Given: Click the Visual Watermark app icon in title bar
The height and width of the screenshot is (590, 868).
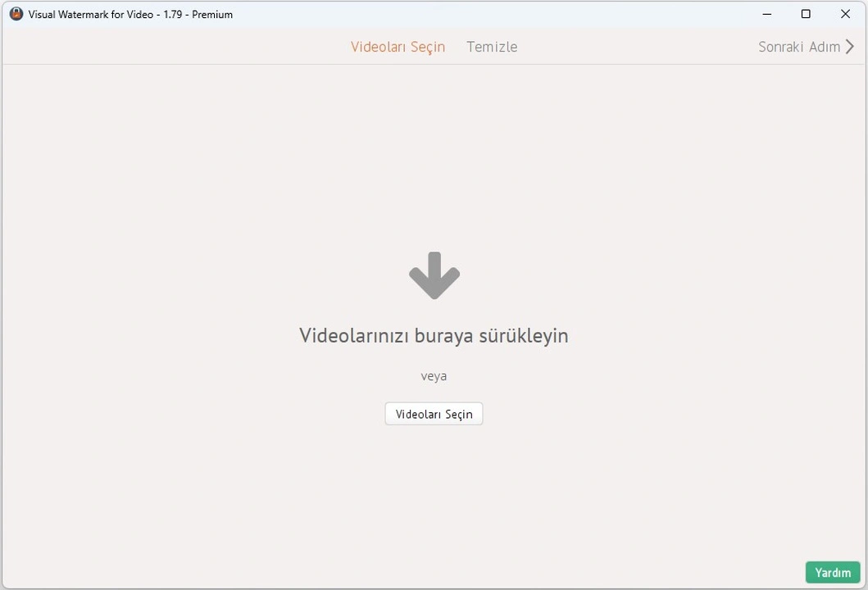Looking at the screenshot, I should 16,14.
